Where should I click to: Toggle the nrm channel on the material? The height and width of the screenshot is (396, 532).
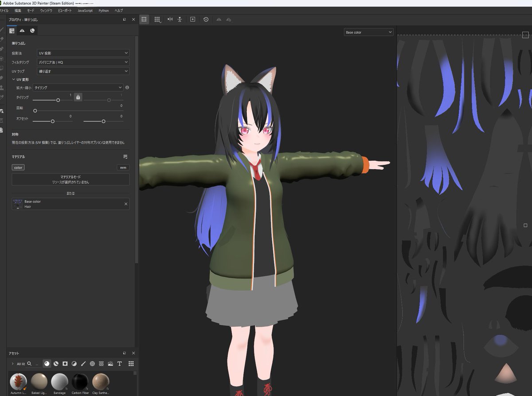123,167
